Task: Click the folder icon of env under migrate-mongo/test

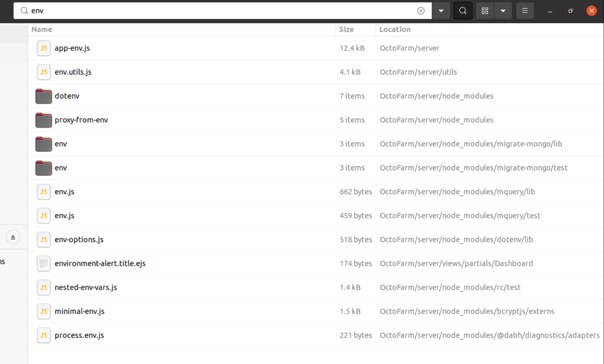Action: click(43, 167)
